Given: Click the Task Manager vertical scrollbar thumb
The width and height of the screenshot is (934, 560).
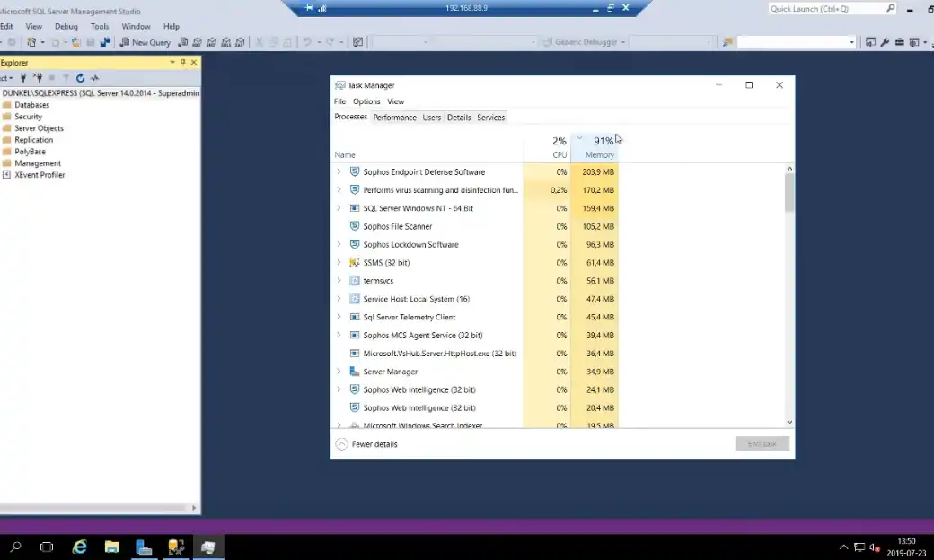Looking at the screenshot, I should tap(789, 193).
